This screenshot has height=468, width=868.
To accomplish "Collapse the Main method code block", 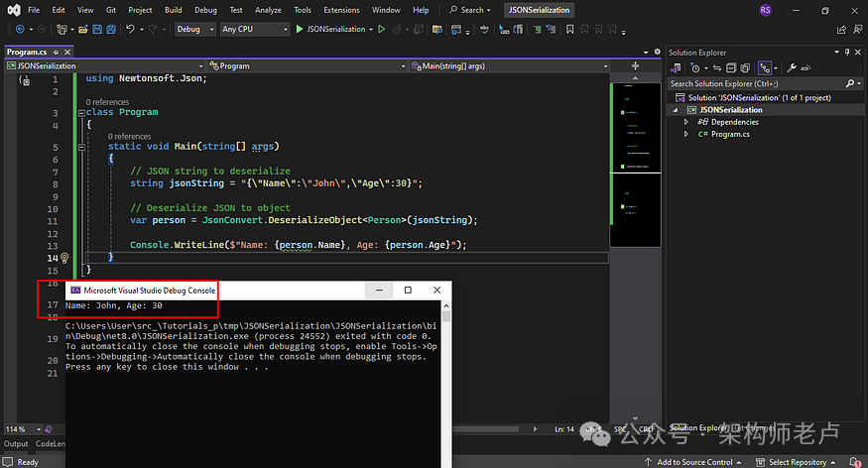I will [x=81, y=147].
